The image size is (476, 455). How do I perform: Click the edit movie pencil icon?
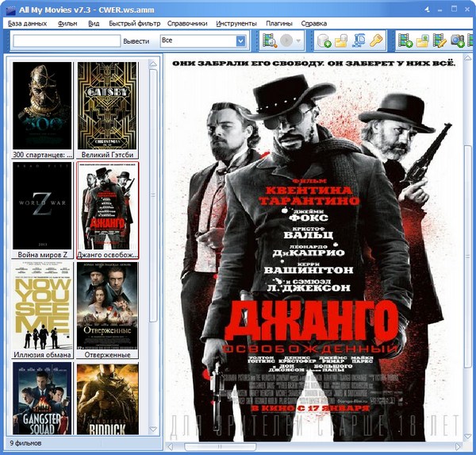440,40
